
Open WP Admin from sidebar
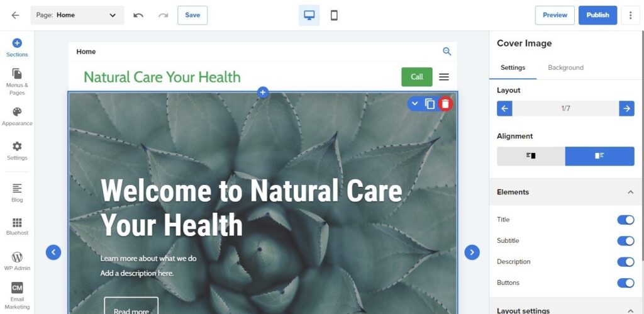coord(17,261)
